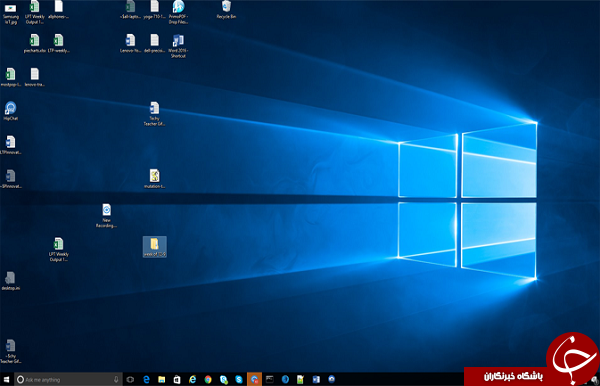
Task: Open the notepad-style taskbar icon beside Word
Action: (x=300, y=379)
